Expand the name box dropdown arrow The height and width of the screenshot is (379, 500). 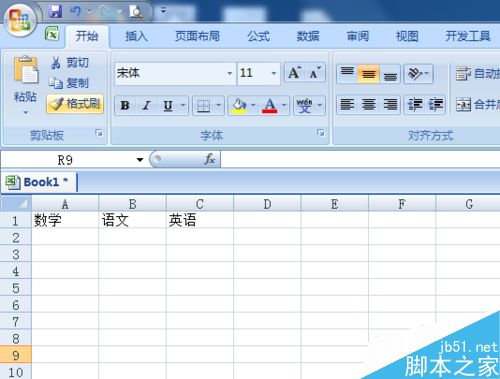[140, 160]
